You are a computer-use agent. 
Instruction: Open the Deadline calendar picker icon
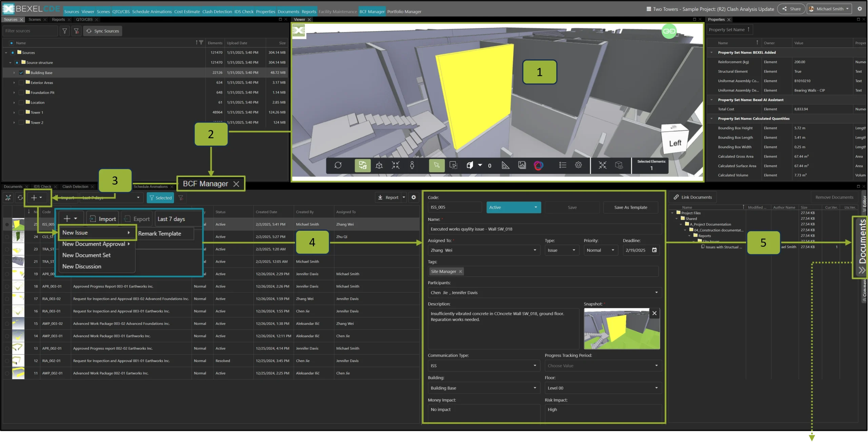(x=654, y=250)
